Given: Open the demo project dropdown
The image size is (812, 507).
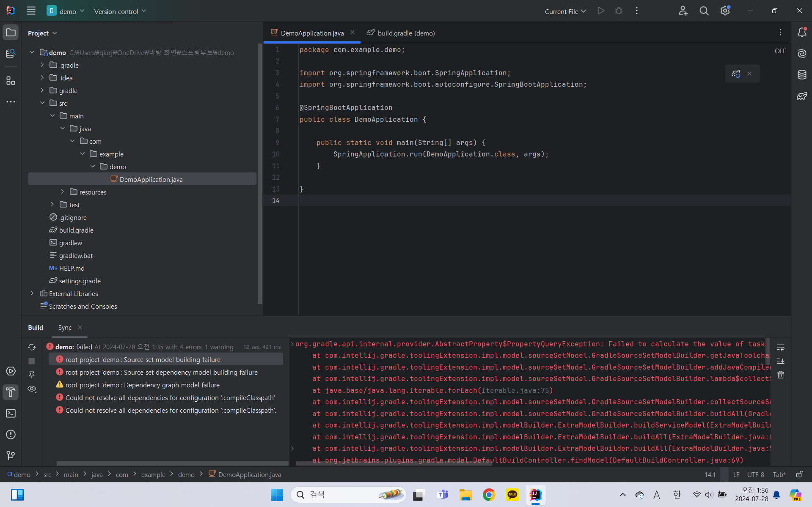Looking at the screenshot, I should click(x=66, y=11).
